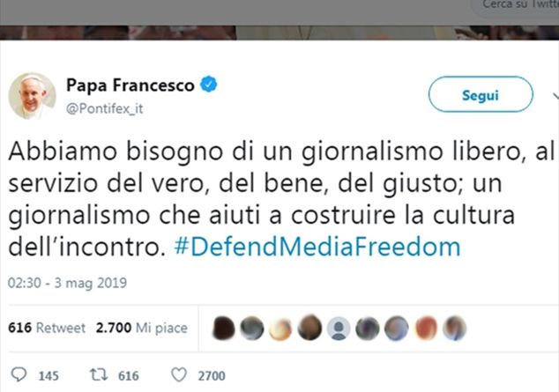Click the Cerca su Twitter search field
The height and width of the screenshot is (392, 559).
[x=516, y=7]
